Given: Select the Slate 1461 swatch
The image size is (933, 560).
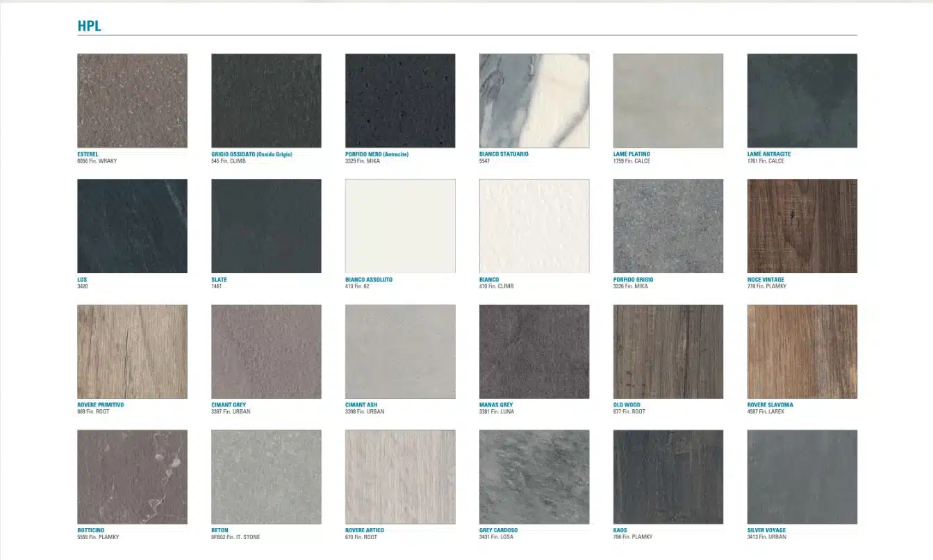Looking at the screenshot, I should point(266,226).
